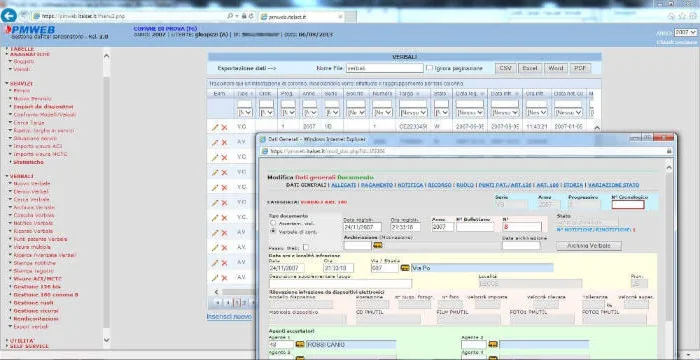Export the data with the PDF button

579,68
